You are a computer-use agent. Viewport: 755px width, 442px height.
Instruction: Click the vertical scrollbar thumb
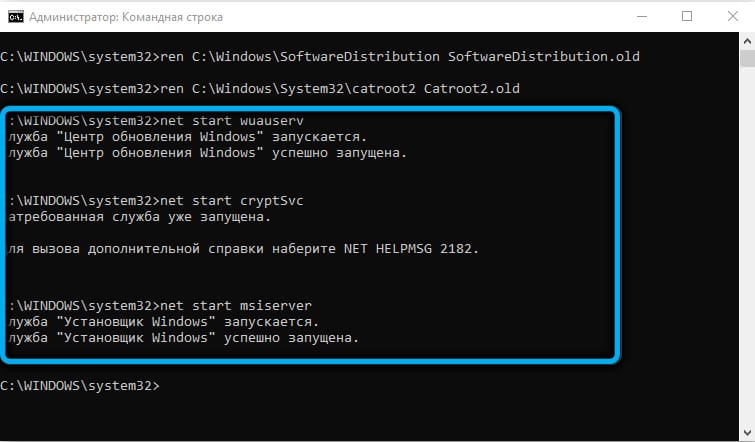pyautogui.click(x=747, y=59)
